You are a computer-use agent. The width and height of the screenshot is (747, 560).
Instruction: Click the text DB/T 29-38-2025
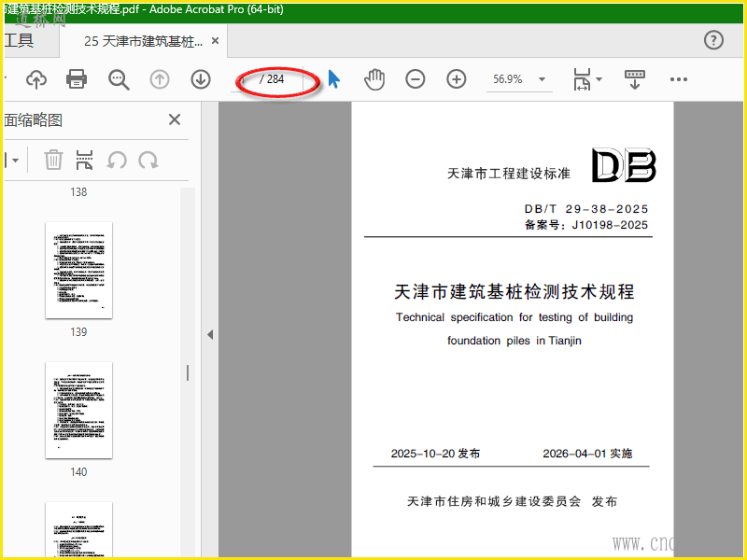[586, 209]
